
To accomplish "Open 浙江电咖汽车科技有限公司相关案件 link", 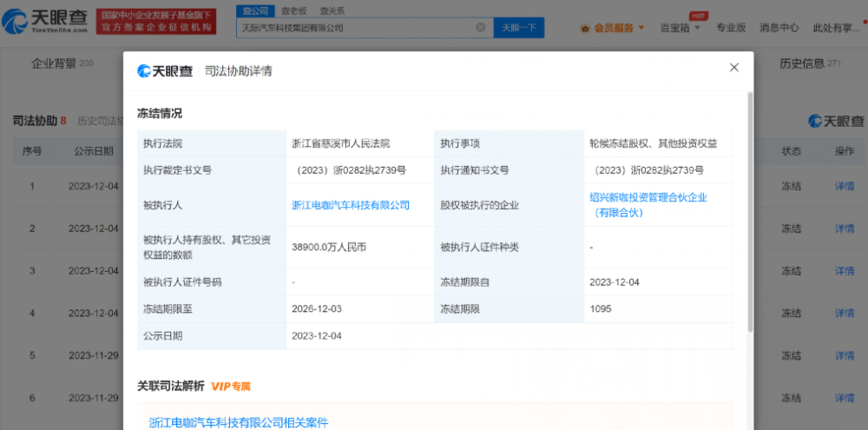I will (x=239, y=423).
